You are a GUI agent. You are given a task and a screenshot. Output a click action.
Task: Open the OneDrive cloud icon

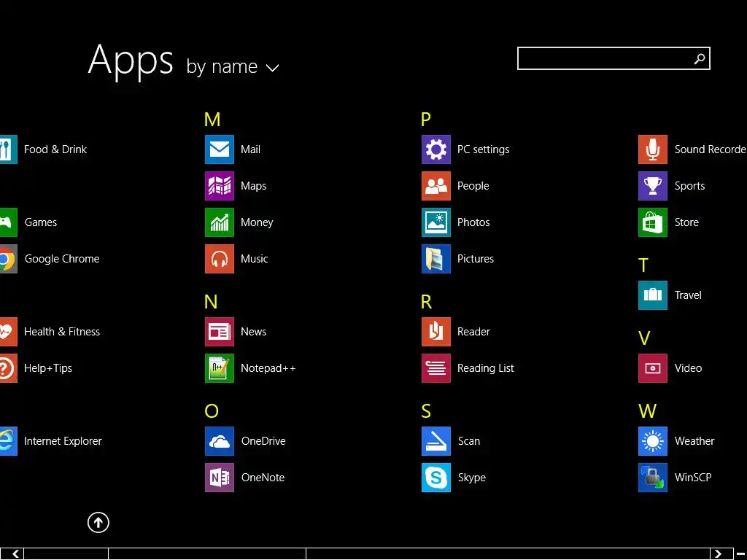coord(219,441)
